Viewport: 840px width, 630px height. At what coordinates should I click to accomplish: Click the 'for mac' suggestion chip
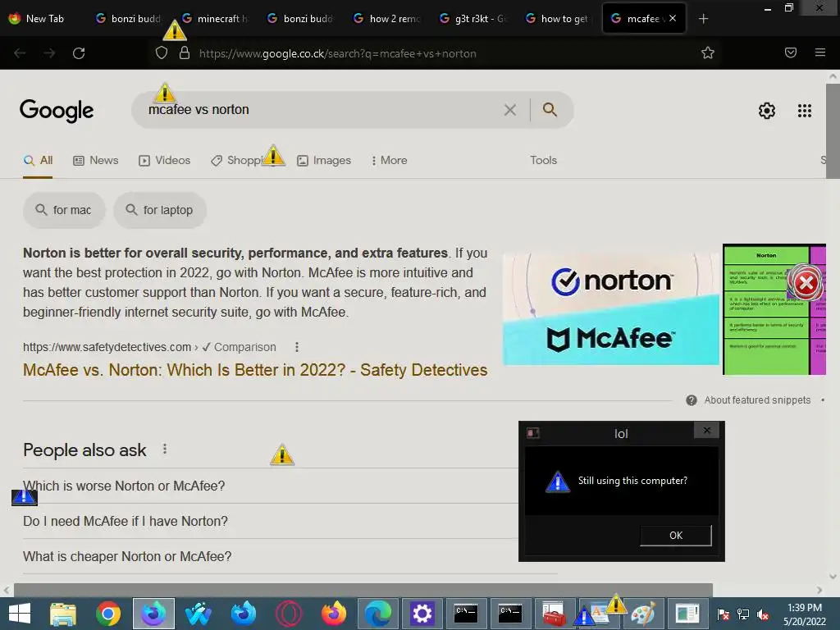[64, 210]
